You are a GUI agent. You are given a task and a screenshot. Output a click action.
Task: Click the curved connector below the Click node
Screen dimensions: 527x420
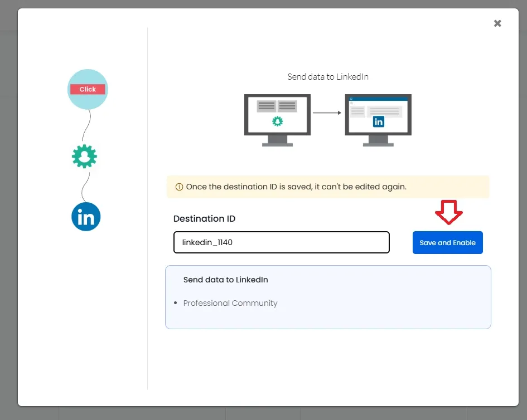86,125
